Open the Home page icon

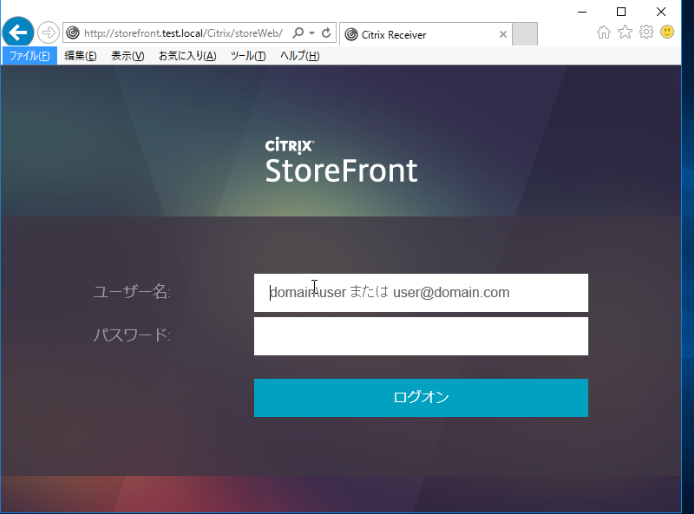604,32
